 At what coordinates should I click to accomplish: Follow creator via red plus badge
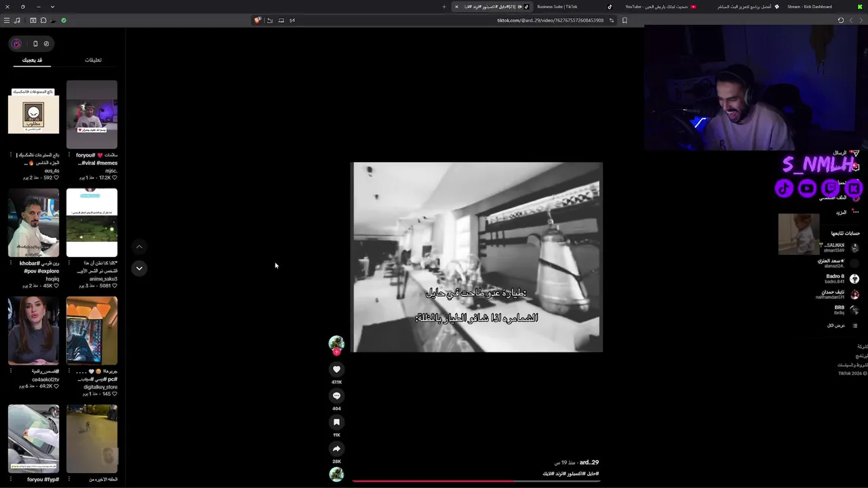336,352
